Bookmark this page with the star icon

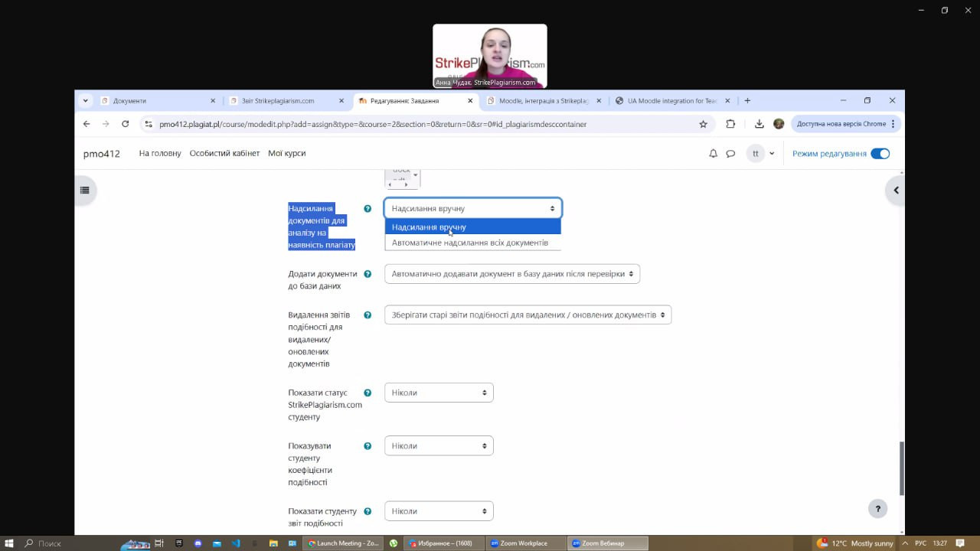(x=703, y=124)
